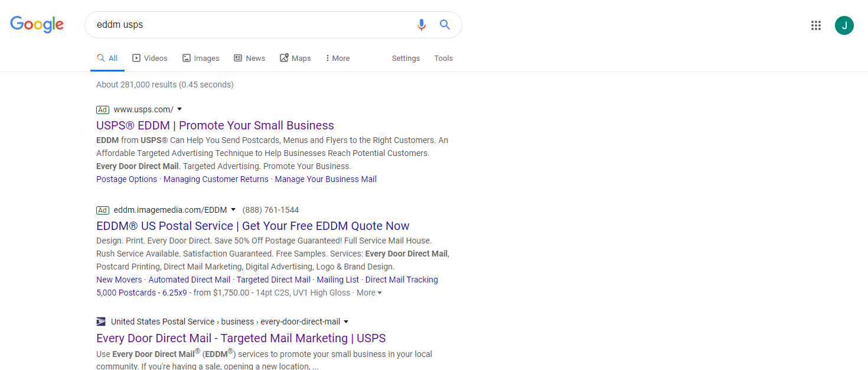Start voice search with the microphone icon
The image size is (868, 370).
pyautogui.click(x=421, y=25)
